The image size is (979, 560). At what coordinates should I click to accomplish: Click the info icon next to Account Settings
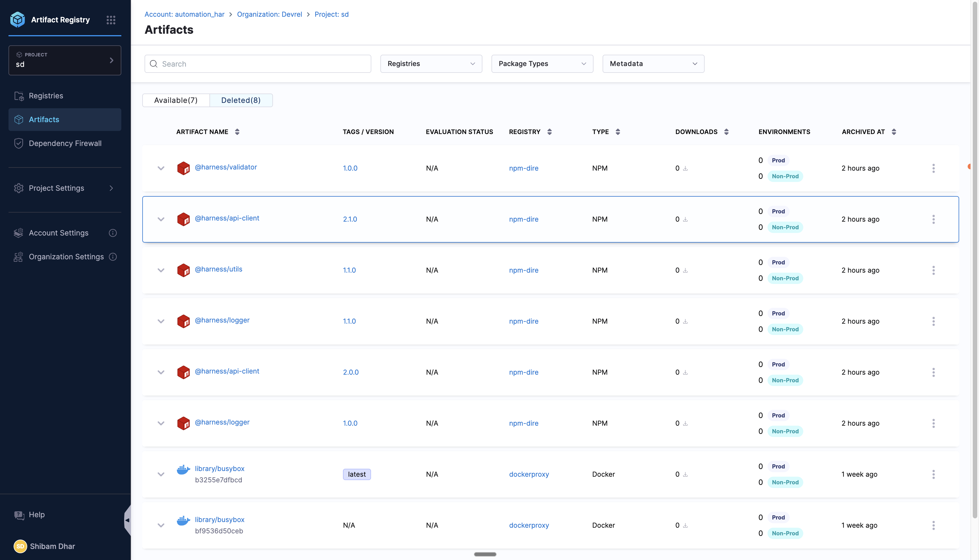pyautogui.click(x=112, y=233)
